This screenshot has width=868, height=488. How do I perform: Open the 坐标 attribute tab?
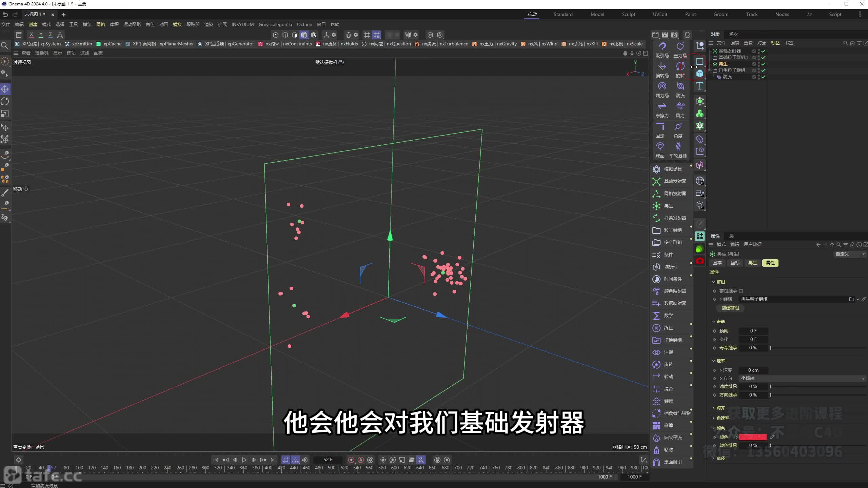click(735, 263)
